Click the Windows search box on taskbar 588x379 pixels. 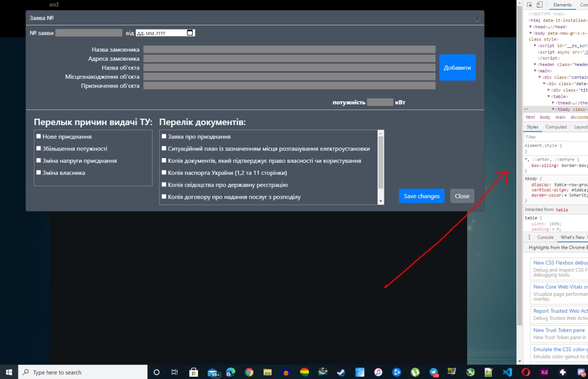point(83,372)
